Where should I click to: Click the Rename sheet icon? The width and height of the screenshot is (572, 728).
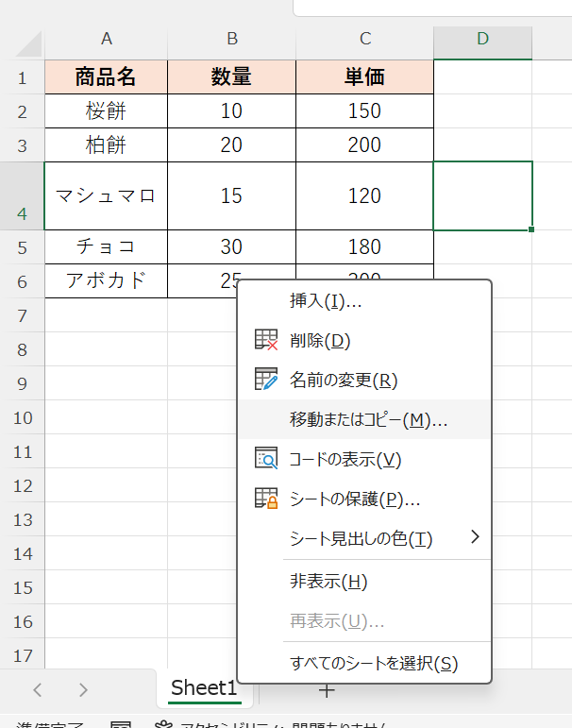pos(265,380)
